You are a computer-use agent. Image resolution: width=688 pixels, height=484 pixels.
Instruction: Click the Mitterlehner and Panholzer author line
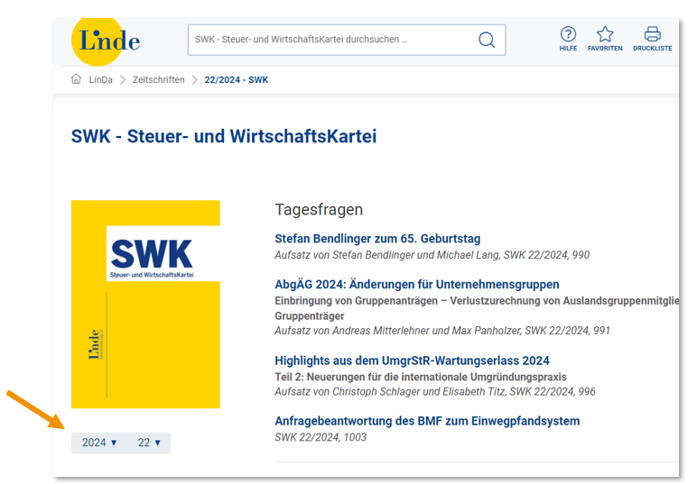click(442, 330)
